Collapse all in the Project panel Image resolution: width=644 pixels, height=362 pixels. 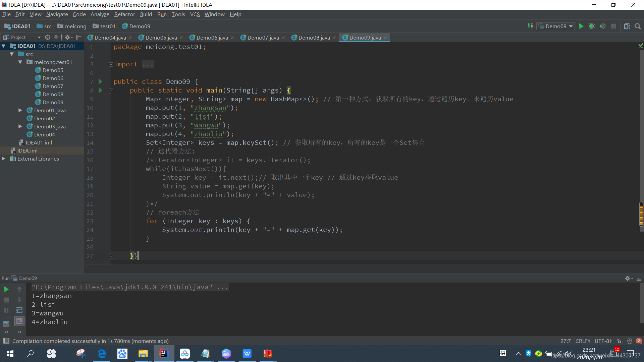pos(56,37)
